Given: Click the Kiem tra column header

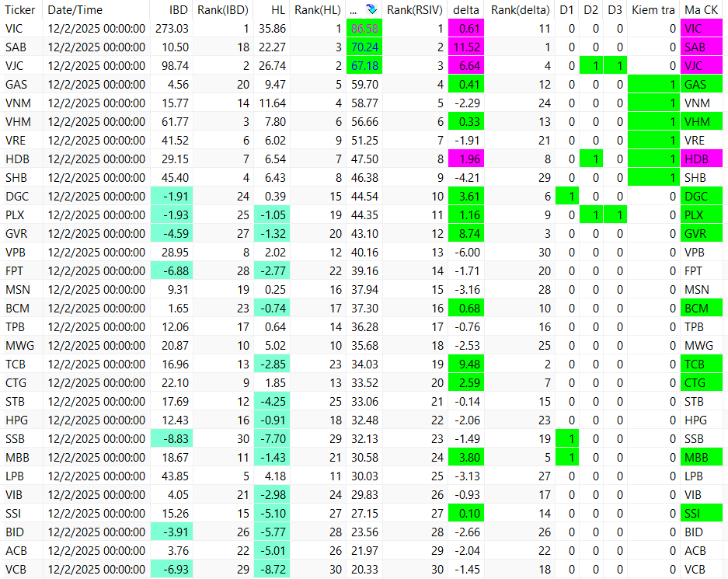Looking at the screenshot, I should (653, 10).
